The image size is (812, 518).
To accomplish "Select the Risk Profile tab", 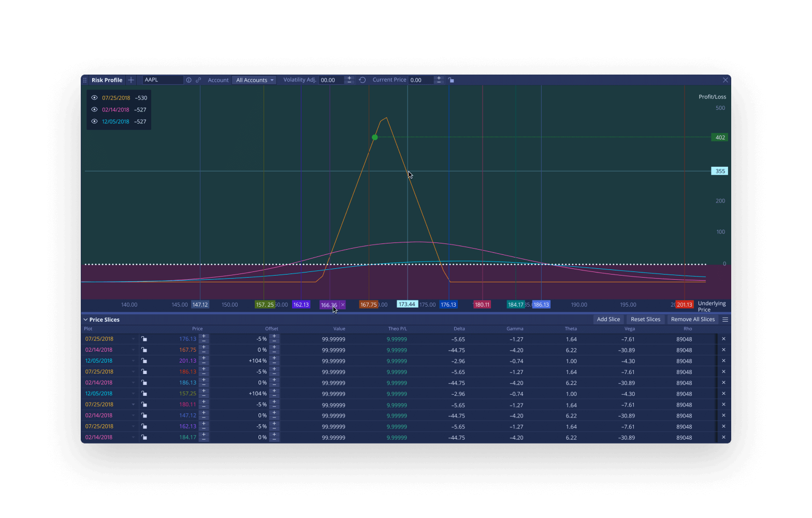I will [x=107, y=80].
